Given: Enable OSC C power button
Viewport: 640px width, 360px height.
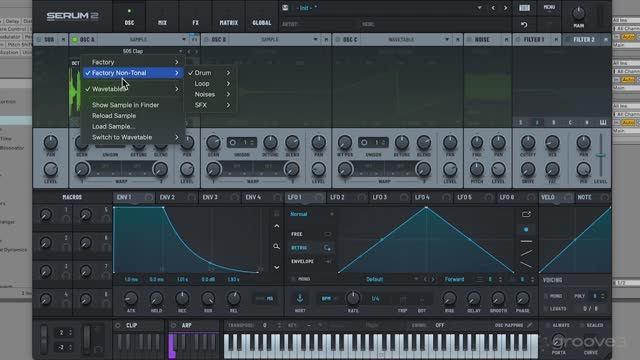Looking at the screenshot, I should click(x=338, y=40).
